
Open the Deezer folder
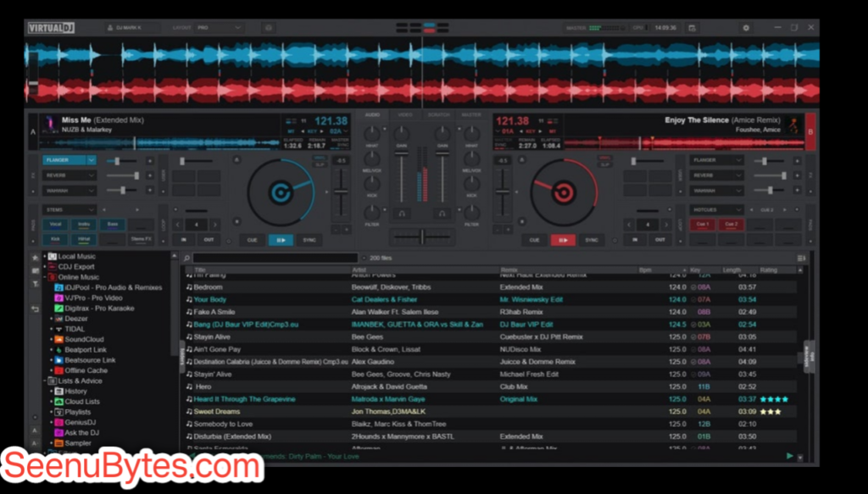click(75, 319)
